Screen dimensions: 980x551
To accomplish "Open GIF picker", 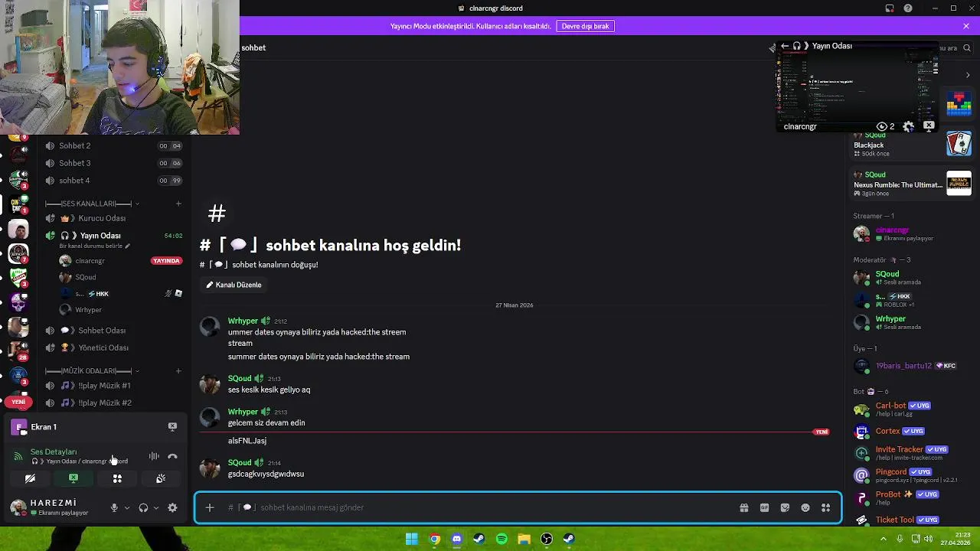I will [764, 507].
